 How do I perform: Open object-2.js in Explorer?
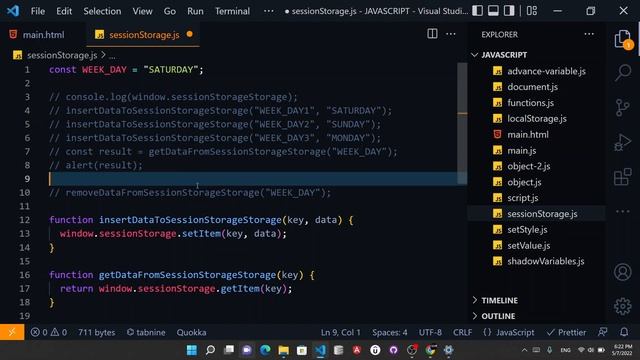pos(529,167)
